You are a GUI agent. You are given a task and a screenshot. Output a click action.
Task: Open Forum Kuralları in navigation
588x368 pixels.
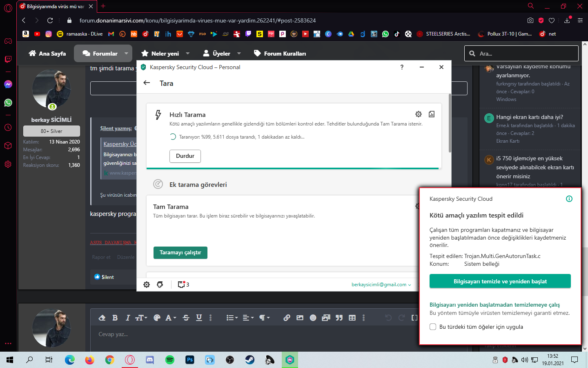click(280, 54)
